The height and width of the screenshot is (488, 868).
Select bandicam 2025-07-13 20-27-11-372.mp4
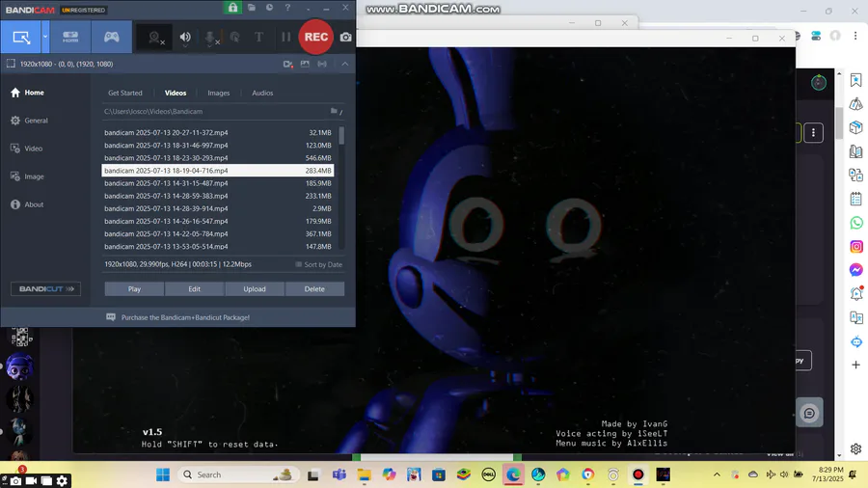(x=218, y=133)
